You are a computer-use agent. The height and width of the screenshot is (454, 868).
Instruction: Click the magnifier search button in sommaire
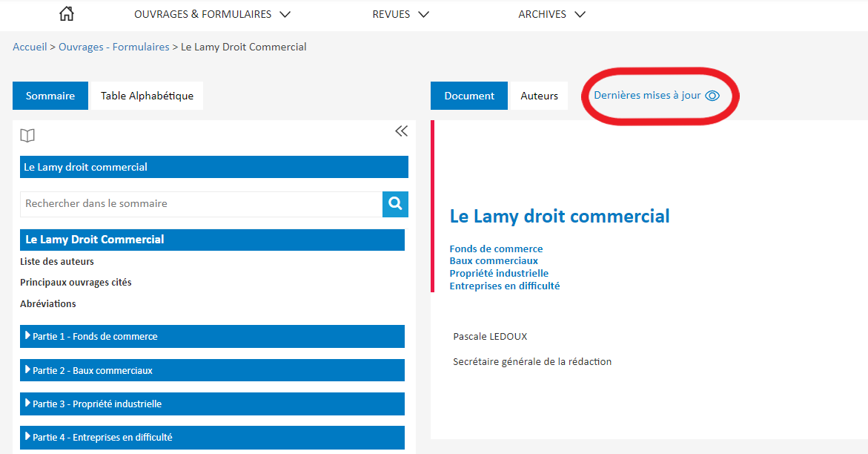click(x=395, y=204)
